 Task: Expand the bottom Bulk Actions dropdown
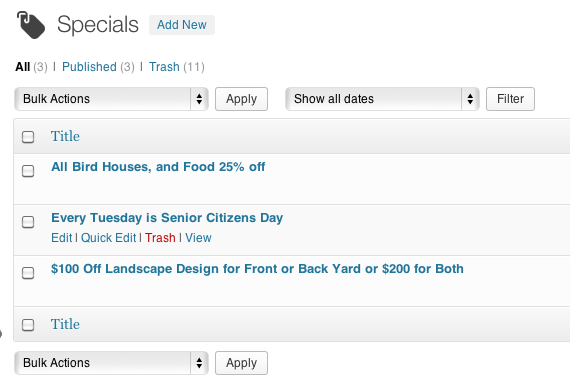tap(111, 363)
